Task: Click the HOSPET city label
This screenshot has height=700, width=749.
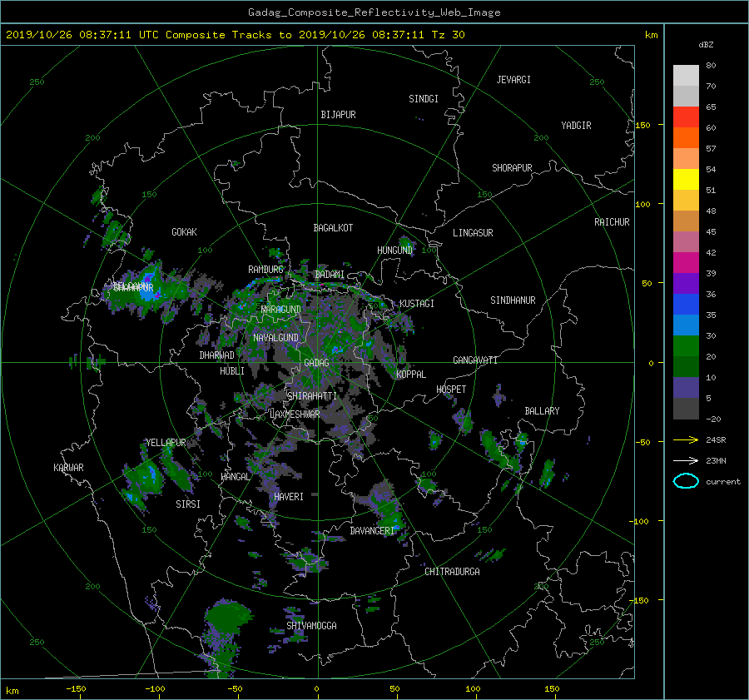Action: click(x=451, y=390)
